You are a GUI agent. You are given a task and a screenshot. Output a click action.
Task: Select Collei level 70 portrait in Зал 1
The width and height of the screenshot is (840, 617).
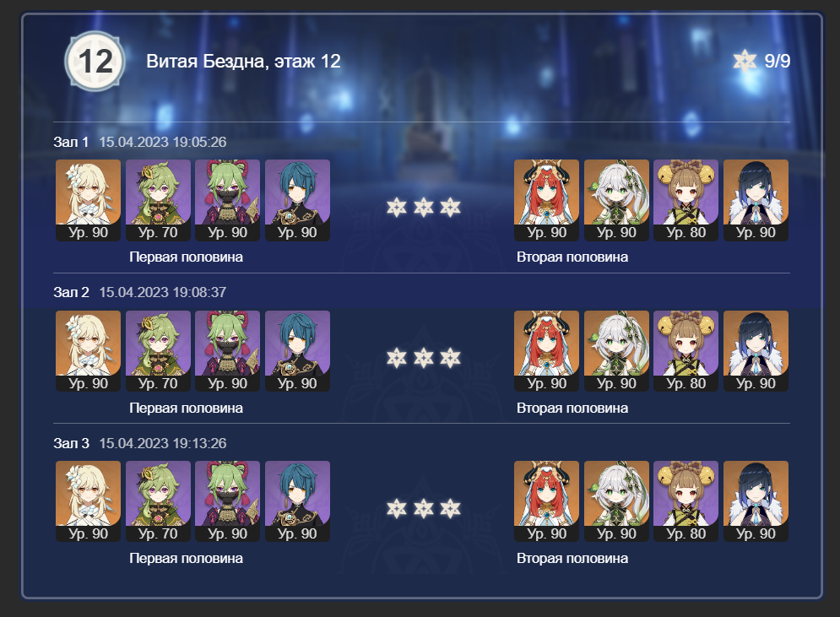tap(158, 200)
